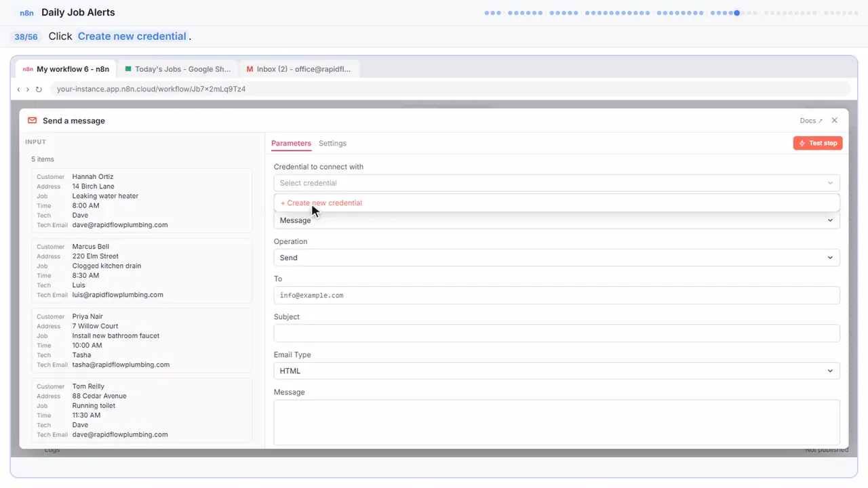Close the Send a message panel
The image size is (868, 488).
(835, 121)
